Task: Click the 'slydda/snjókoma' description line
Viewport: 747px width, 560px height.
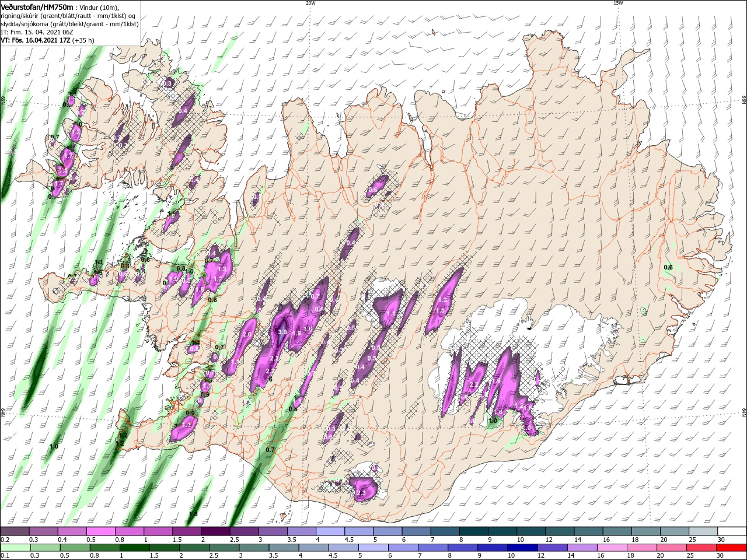Action: click(x=69, y=24)
